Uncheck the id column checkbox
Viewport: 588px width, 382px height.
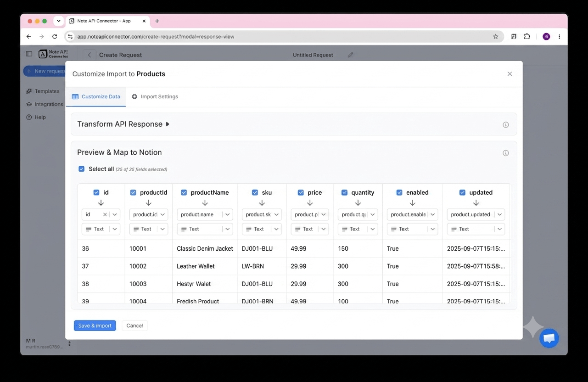pos(96,192)
